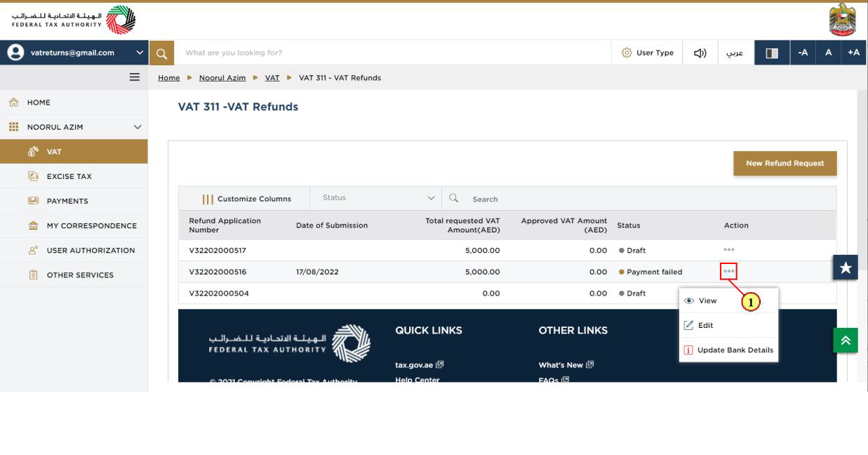The image size is (868, 455).
Task: Go to Home breadcrumb link
Action: (x=169, y=78)
